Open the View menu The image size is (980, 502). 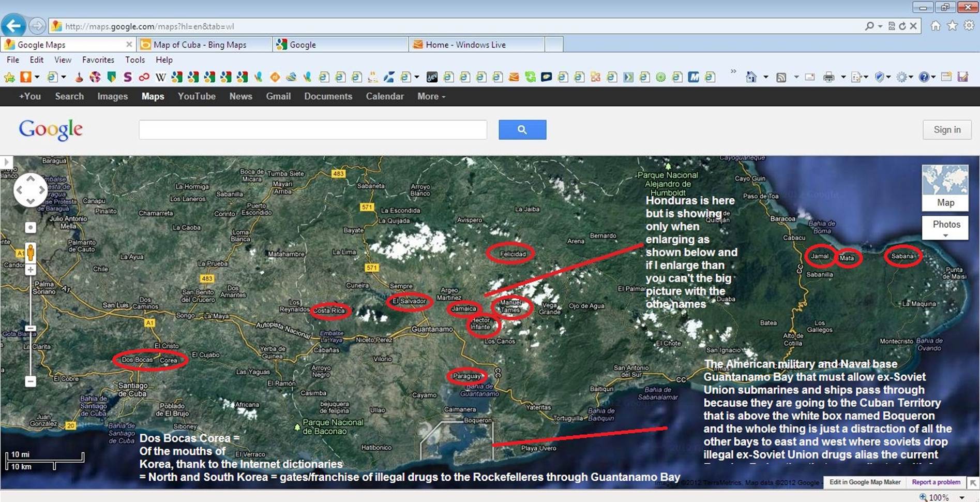(x=63, y=60)
